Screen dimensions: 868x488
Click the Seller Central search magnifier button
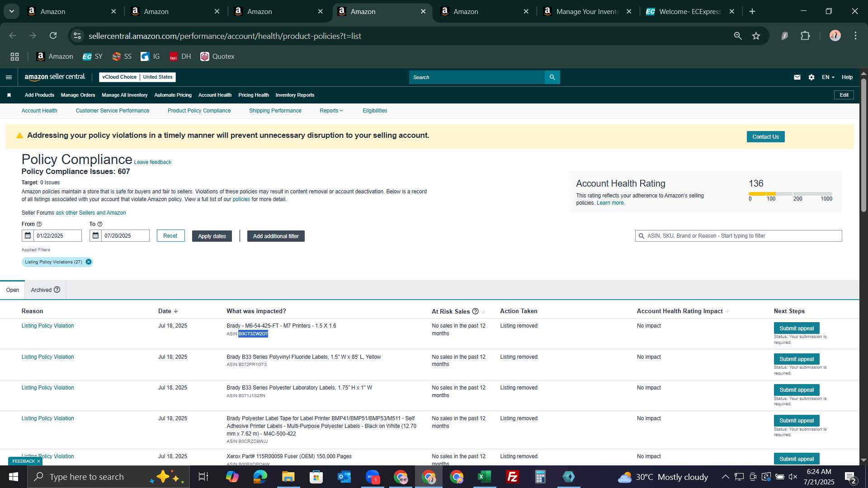tap(552, 77)
